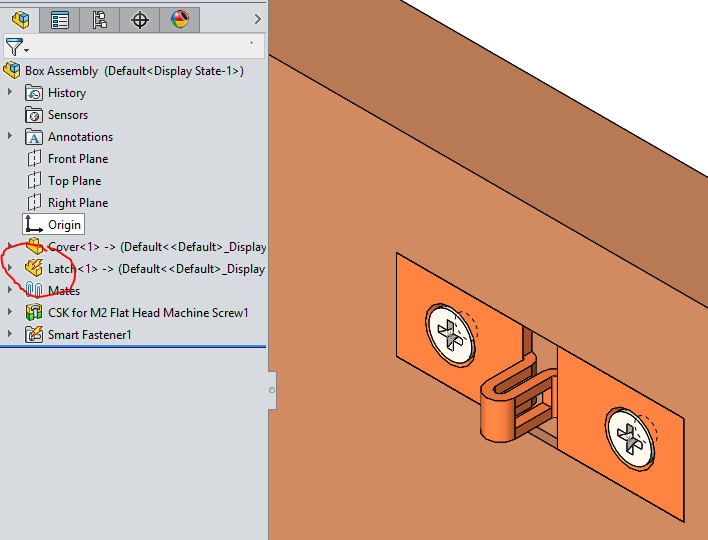
Task: Select CSK for M2 Flat Head Machine Screw1
Action: 148,313
